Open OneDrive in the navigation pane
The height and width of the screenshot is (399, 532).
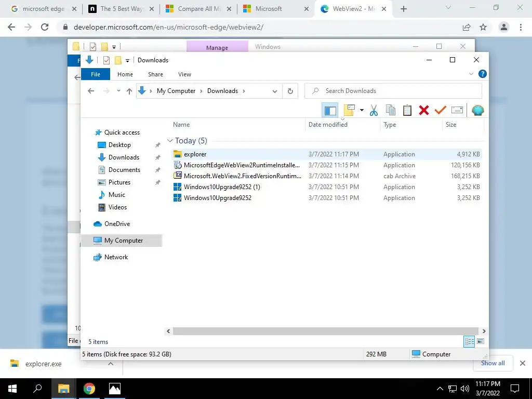tap(117, 224)
